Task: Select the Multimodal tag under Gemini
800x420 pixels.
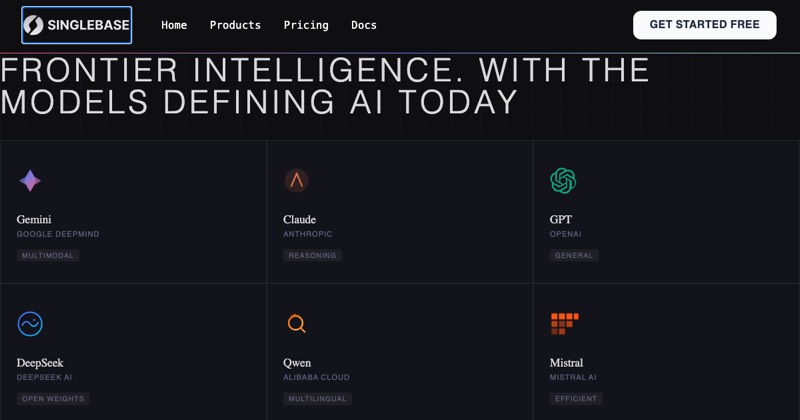Action: pos(48,255)
